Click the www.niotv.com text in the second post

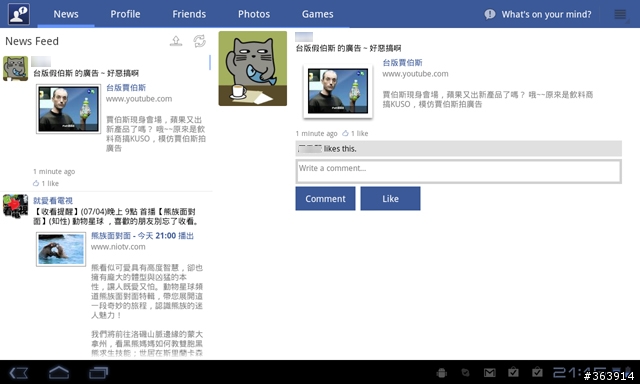[x=118, y=247]
